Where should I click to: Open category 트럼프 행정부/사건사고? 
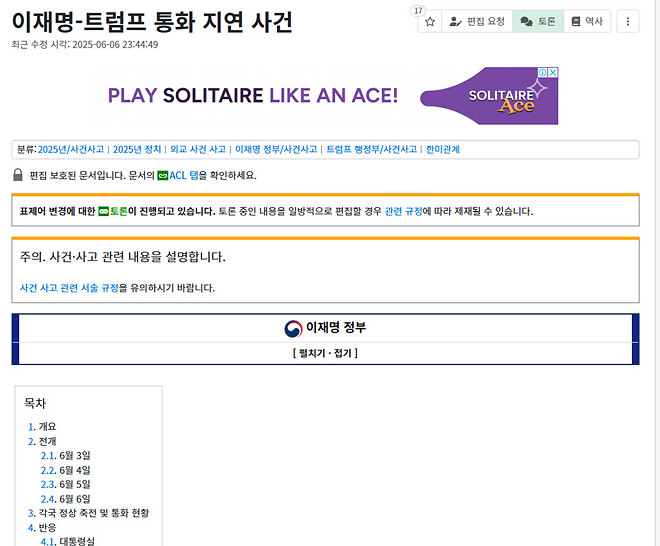click(371, 149)
